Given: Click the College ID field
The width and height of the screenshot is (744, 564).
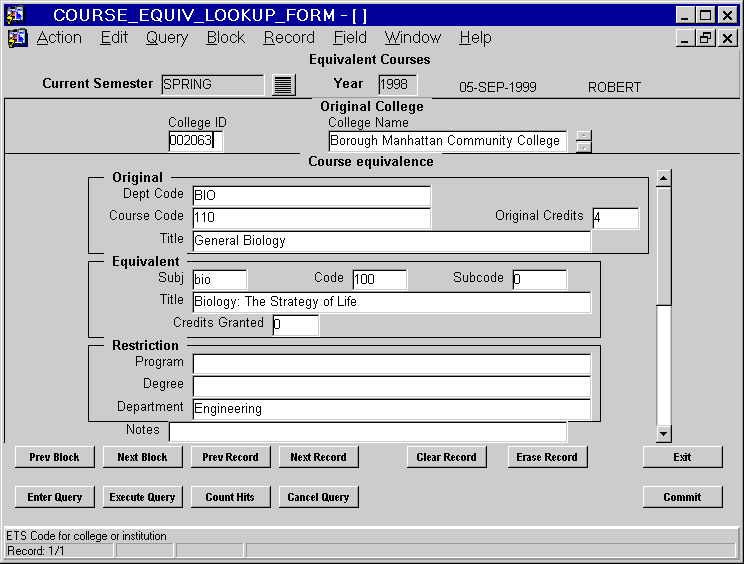Looking at the screenshot, I should coord(195,141).
